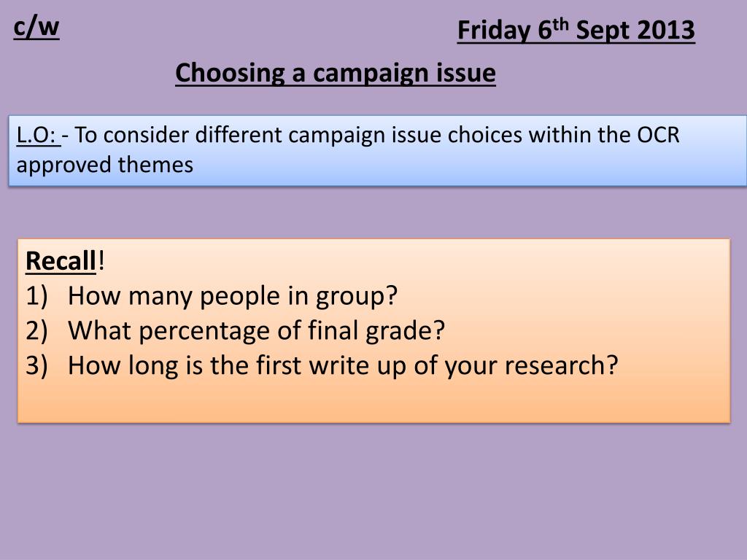747x560 pixels.
Task: Click the underlined 'L.O:' label
Action: pos(38,135)
